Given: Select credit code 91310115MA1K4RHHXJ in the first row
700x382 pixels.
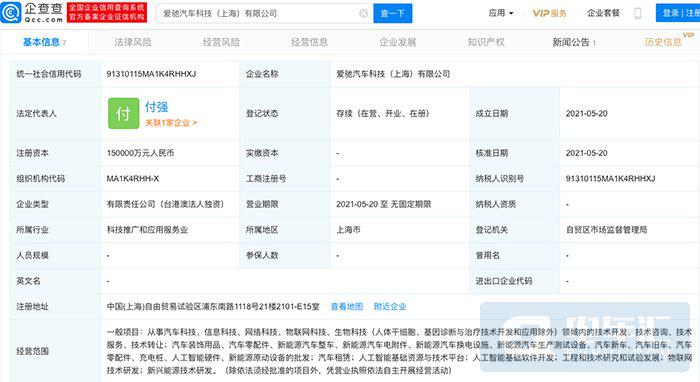Looking at the screenshot, I should click(151, 74).
